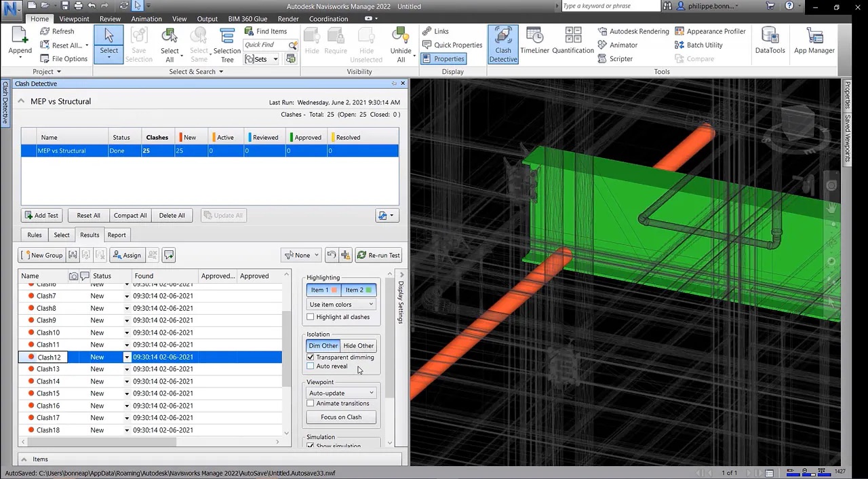Open the Use item colors dropdown
This screenshot has height=479, width=868.
(341, 304)
